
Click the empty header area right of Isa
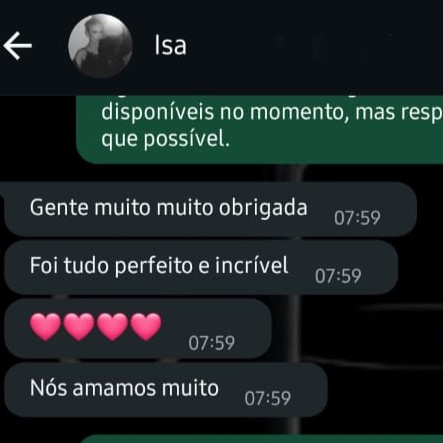[x=313, y=46]
